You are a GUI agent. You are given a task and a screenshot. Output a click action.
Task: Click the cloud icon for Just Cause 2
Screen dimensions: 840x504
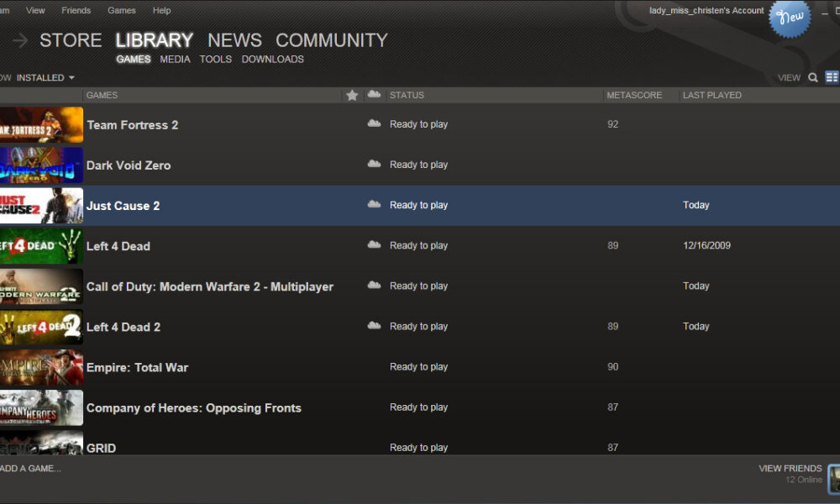click(x=374, y=205)
